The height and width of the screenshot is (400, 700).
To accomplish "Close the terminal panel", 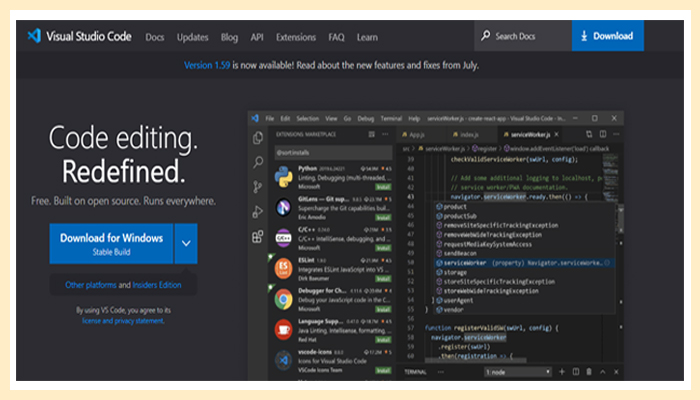I will pyautogui.click(x=617, y=372).
